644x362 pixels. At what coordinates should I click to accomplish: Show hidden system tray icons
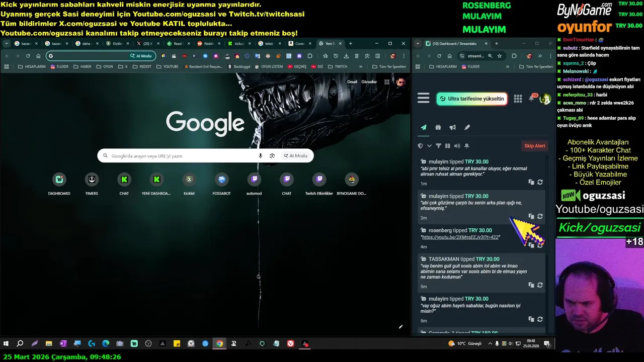point(490,343)
